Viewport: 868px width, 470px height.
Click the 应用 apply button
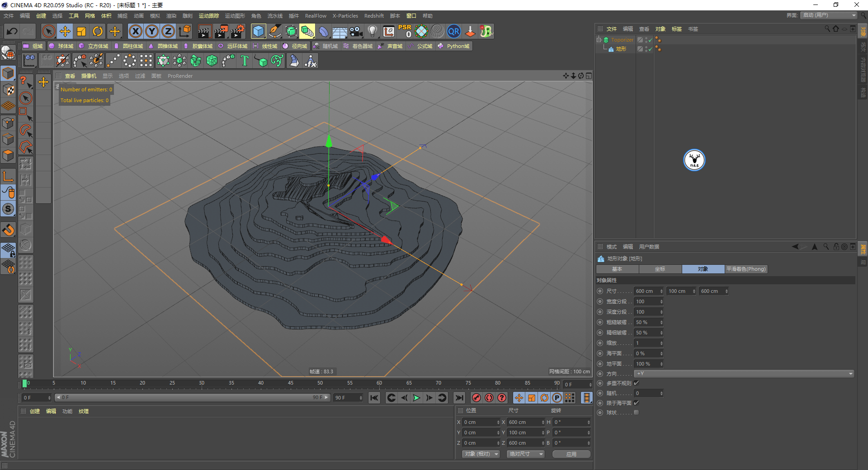pos(571,454)
